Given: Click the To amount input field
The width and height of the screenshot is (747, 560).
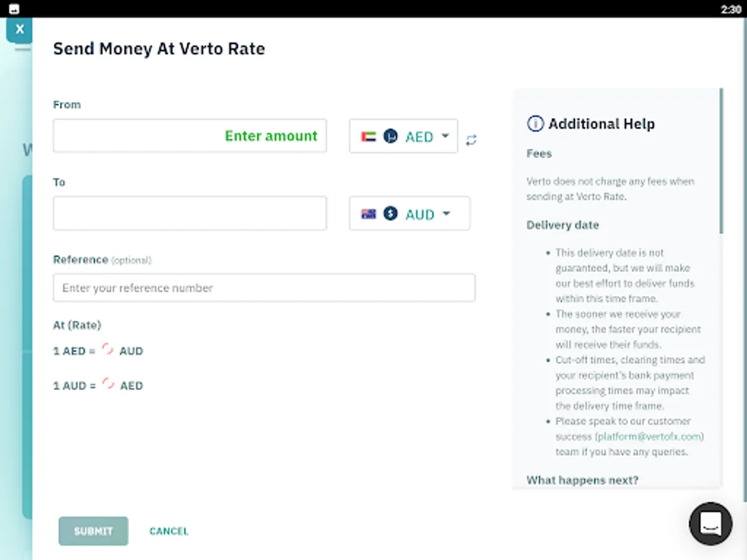Looking at the screenshot, I should click(190, 213).
